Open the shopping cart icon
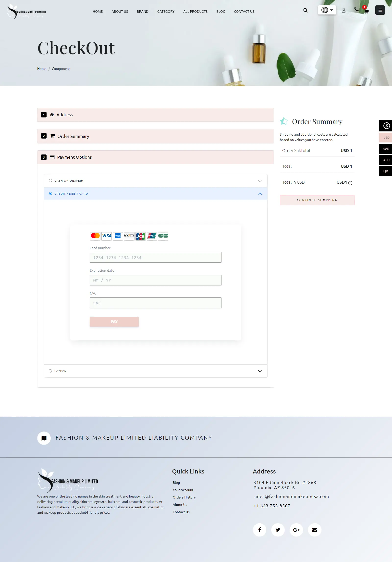The width and height of the screenshot is (392, 562). [366, 12]
